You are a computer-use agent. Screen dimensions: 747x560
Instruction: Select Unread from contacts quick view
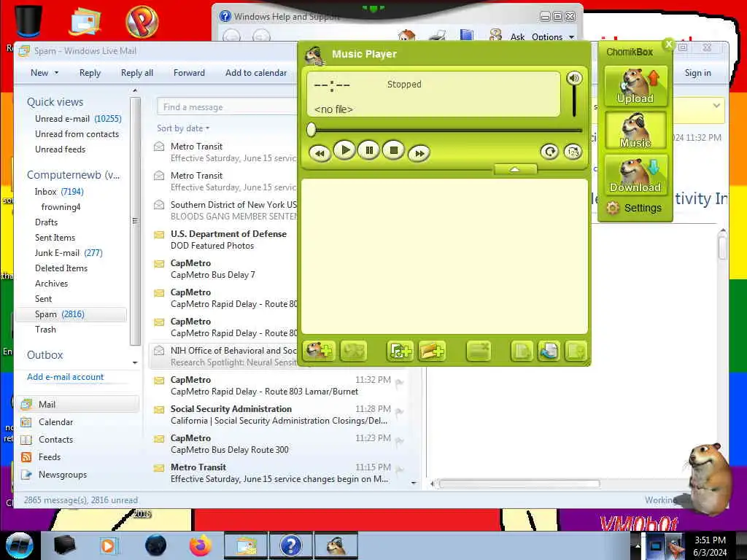[77, 134]
